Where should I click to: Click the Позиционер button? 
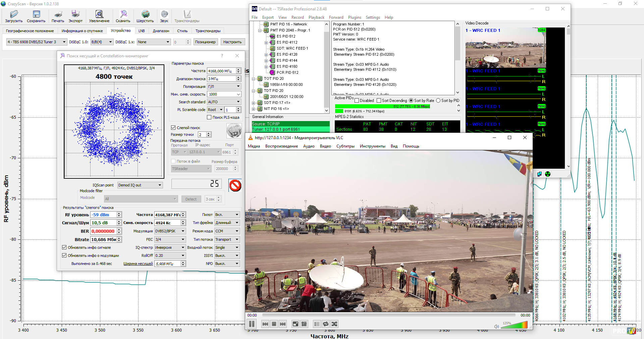(205, 42)
